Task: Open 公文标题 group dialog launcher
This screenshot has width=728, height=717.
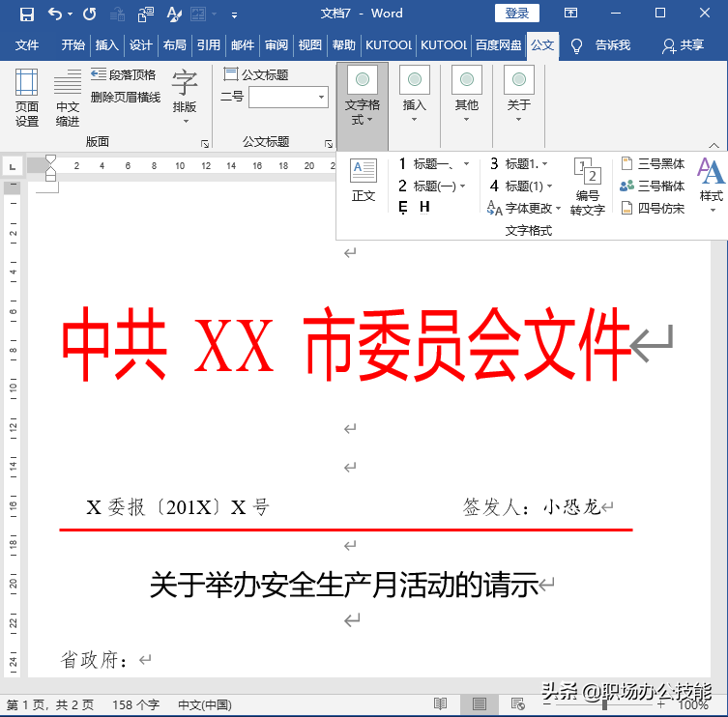Action: point(329,144)
